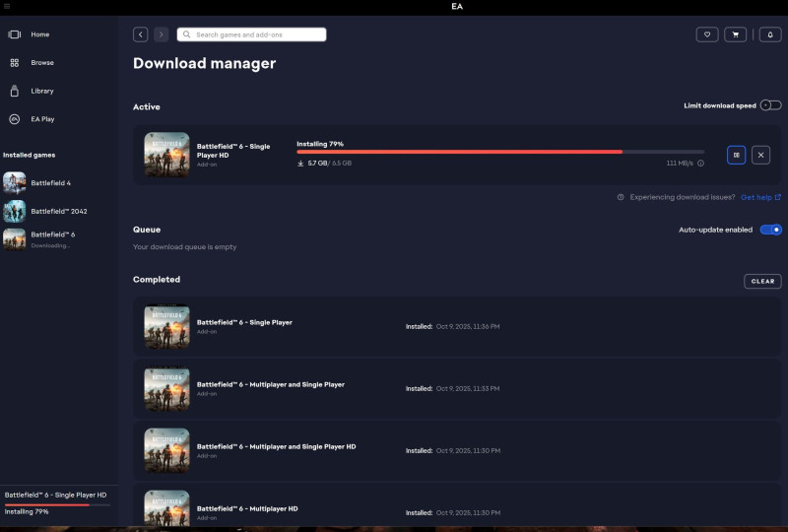Click the Multiplayer and Single Player thumbnail
The image size is (788, 532).
pyautogui.click(x=166, y=389)
